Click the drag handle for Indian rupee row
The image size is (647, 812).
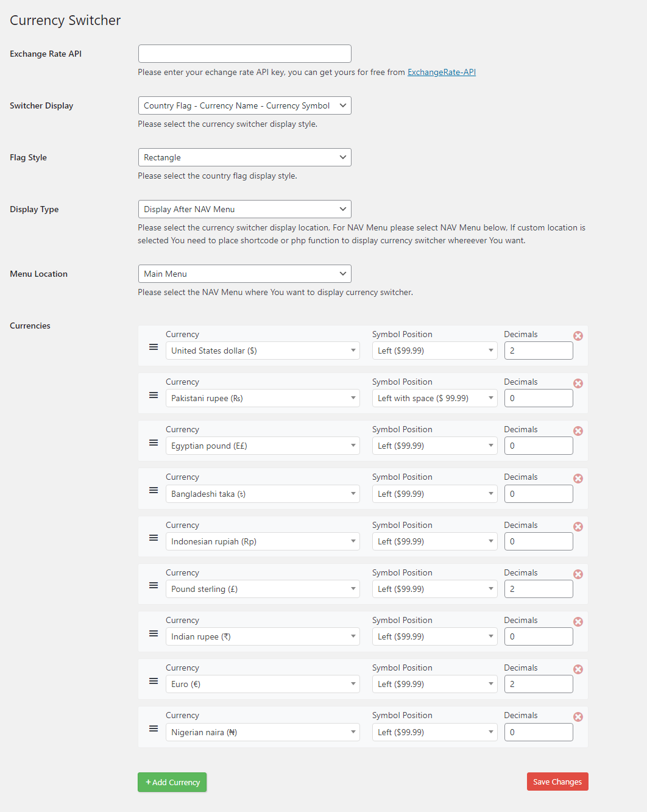[x=153, y=633]
